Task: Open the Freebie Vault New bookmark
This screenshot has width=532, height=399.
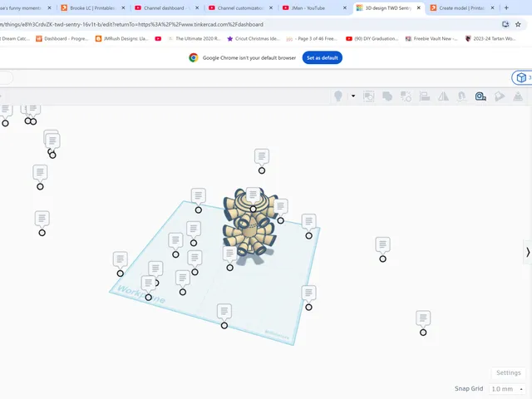Action: (431, 39)
